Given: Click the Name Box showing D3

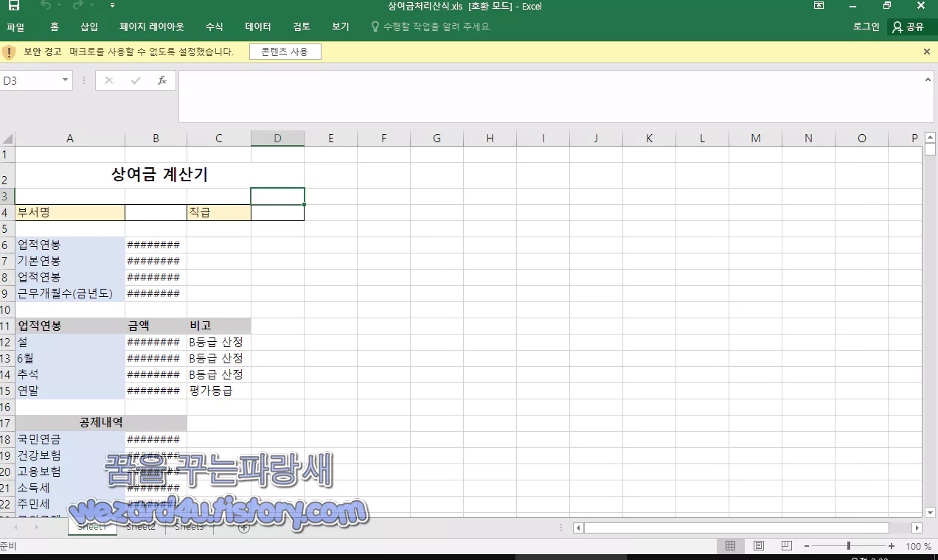Looking at the screenshot, I should click(x=29, y=81).
